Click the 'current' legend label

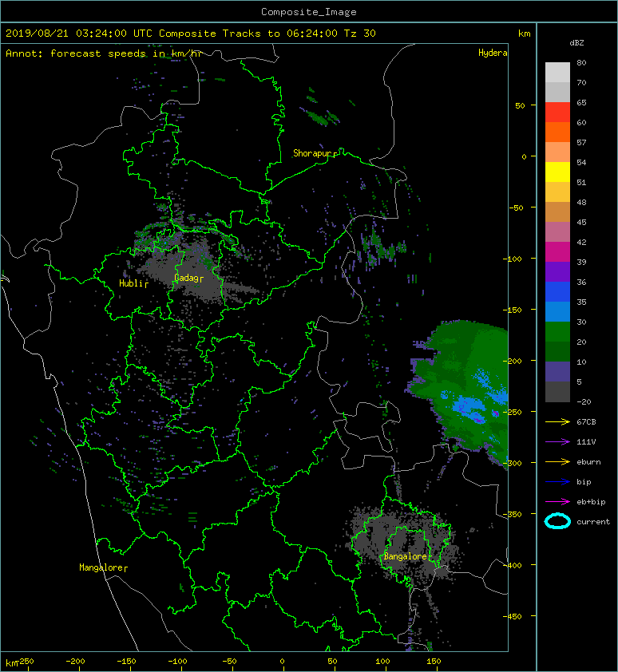tap(593, 522)
